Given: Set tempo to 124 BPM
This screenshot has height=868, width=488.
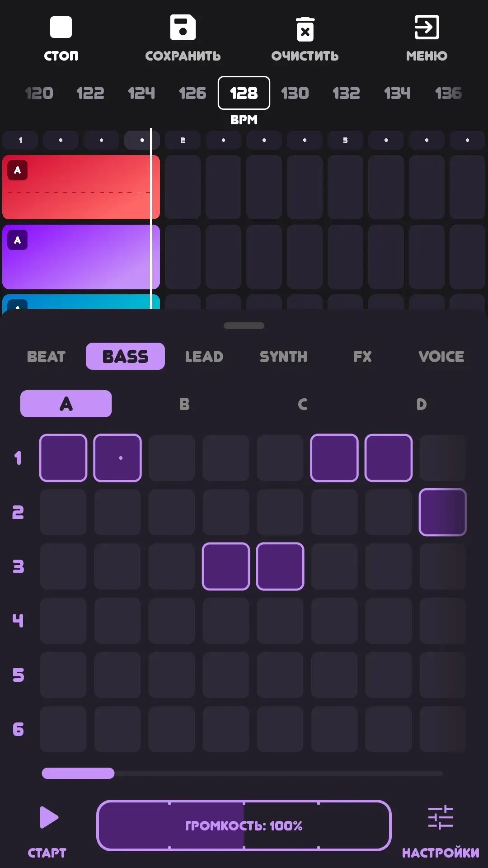Looking at the screenshot, I should 141,93.
